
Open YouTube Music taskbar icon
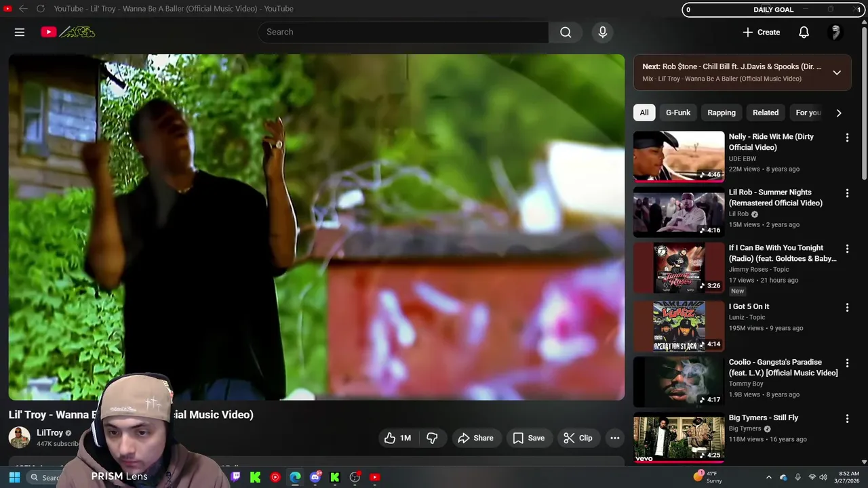coord(275,477)
